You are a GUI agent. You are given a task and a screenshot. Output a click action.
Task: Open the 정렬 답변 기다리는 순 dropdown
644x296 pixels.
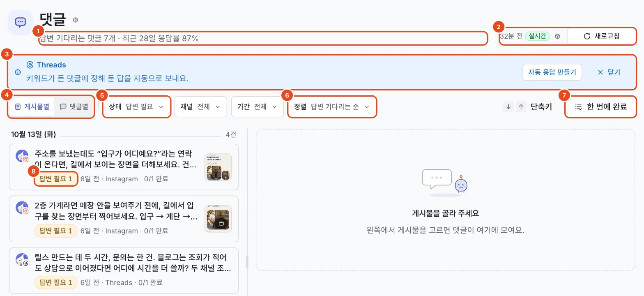(x=332, y=107)
